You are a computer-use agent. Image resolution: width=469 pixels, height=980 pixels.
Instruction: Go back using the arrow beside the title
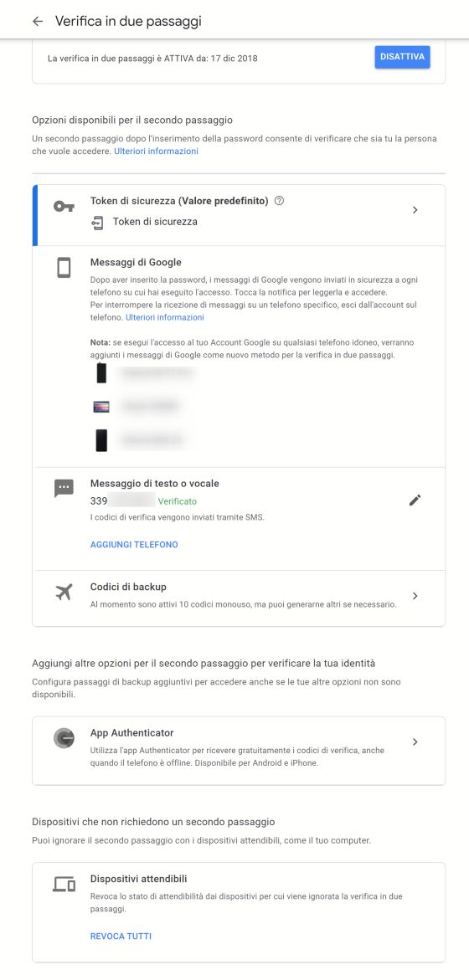click(38, 21)
